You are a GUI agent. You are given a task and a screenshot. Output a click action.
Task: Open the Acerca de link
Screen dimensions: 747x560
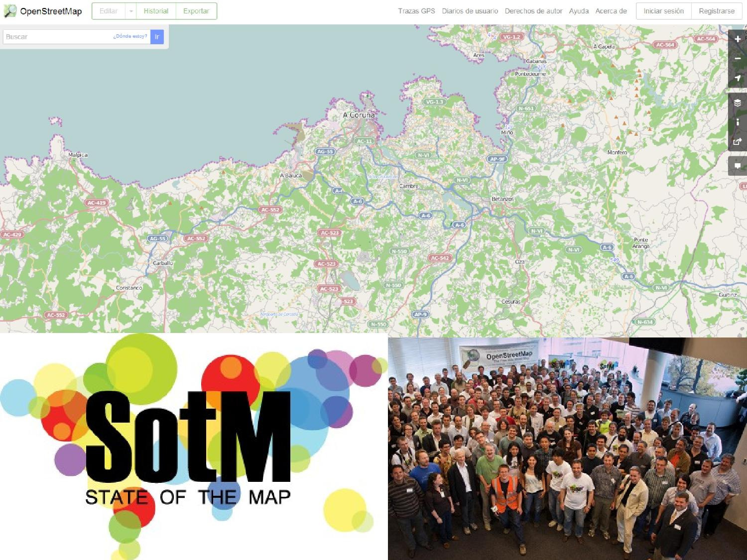[611, 11]
